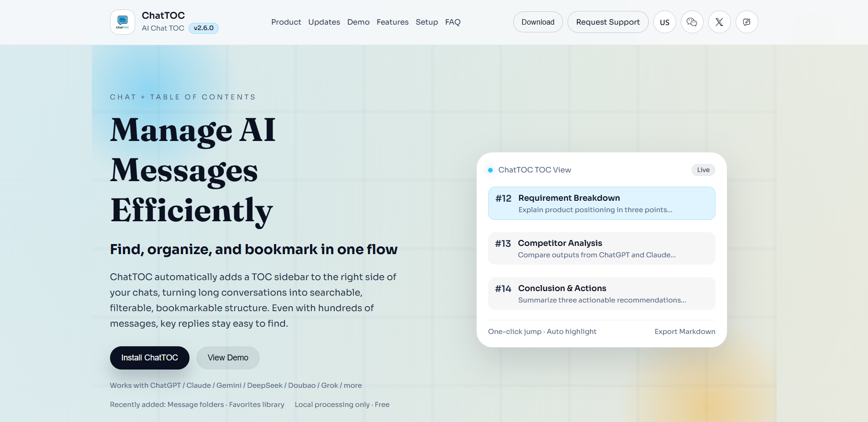Click the "One-click jump · Auto highlight" text
This screenshot has width=868, height=422.
(x=542, y=332)
